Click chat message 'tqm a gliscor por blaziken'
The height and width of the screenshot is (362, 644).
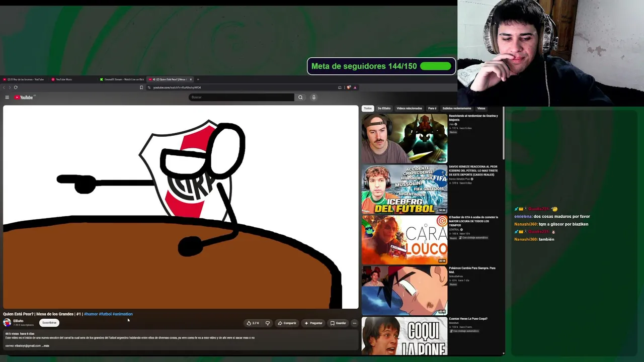563,224
